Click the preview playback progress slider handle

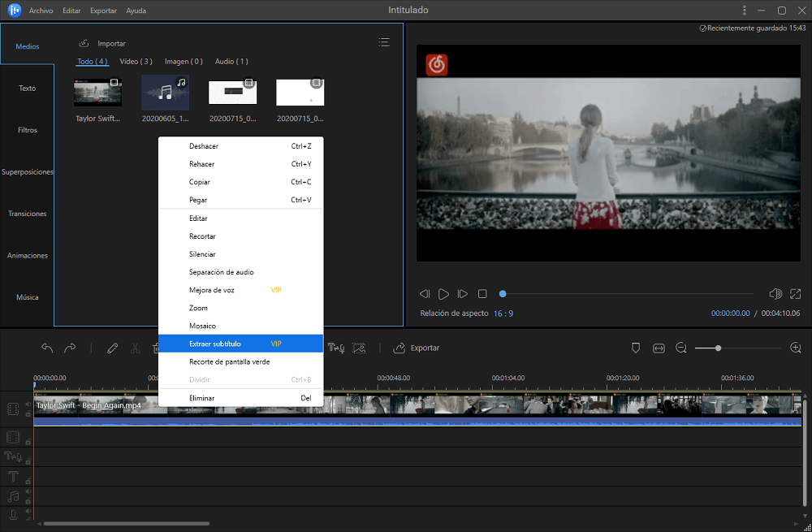[503, 294]
